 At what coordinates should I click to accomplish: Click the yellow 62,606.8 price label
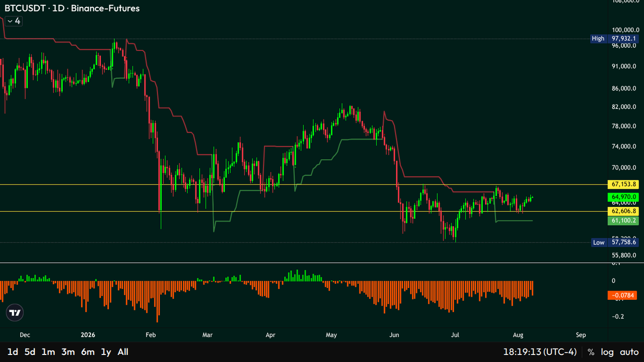pyautogui.click(x=624, y=211)
